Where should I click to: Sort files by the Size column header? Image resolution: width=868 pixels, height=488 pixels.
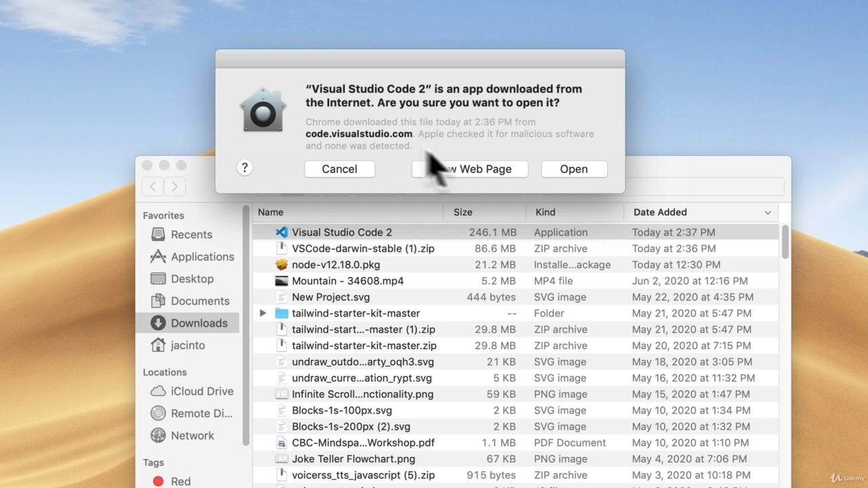pos(485,212)
